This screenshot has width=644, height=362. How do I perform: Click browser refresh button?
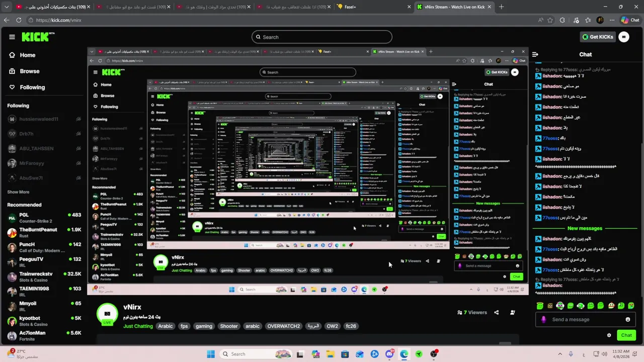[x=19, y=20]
